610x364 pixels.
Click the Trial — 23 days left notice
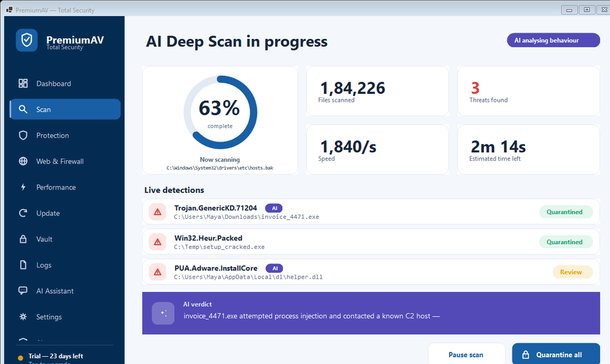(56, 356)
